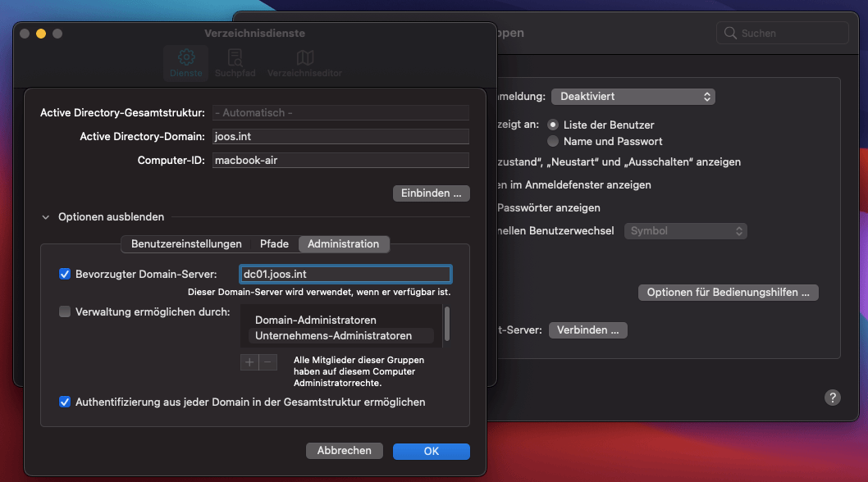Add a group using the plus icon
Viewport: 868px width, 482px height.
coord(249,361)
